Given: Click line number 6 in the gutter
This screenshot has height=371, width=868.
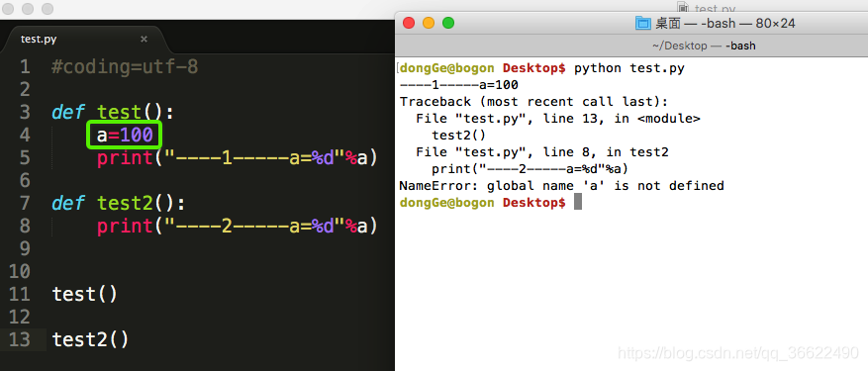Looking at the screenshot, I should (x=25, y=180).
